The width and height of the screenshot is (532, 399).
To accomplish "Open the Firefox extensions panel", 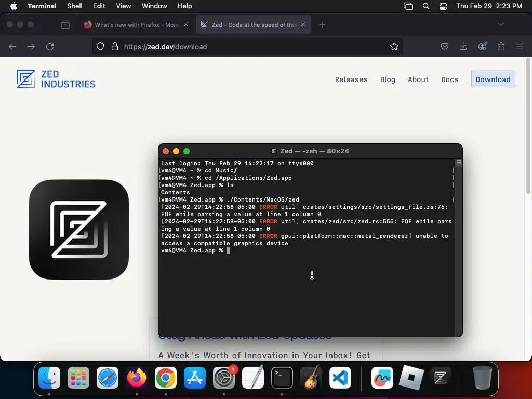I will click(x=501, y=46).
